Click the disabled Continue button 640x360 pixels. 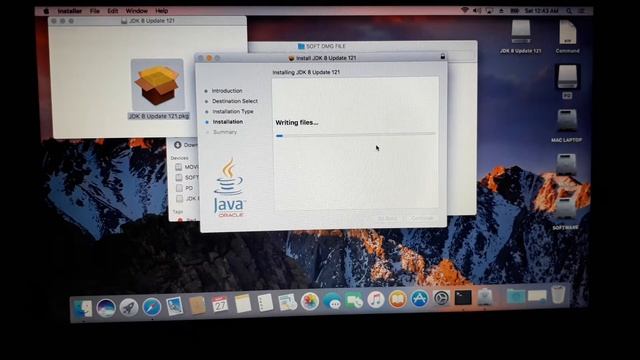pos(422,219)
